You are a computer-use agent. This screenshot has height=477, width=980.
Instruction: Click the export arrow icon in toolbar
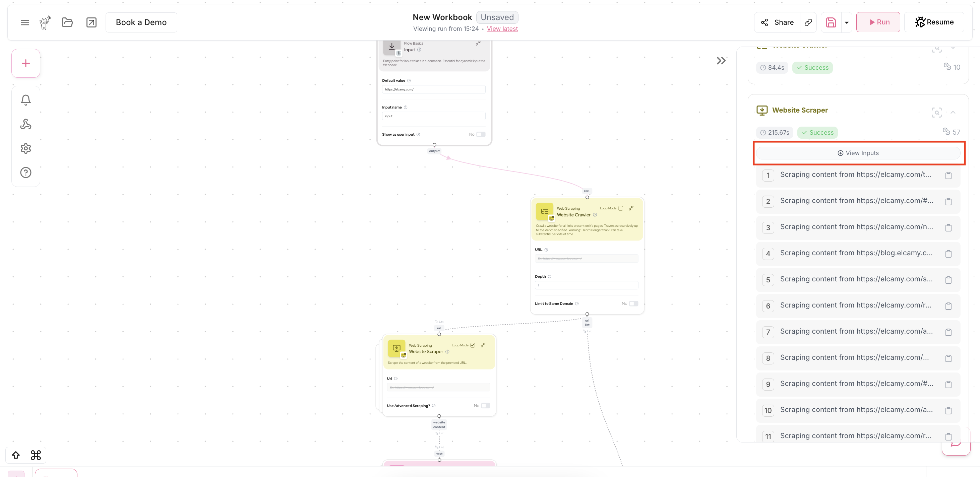click(x=91, y=22)
